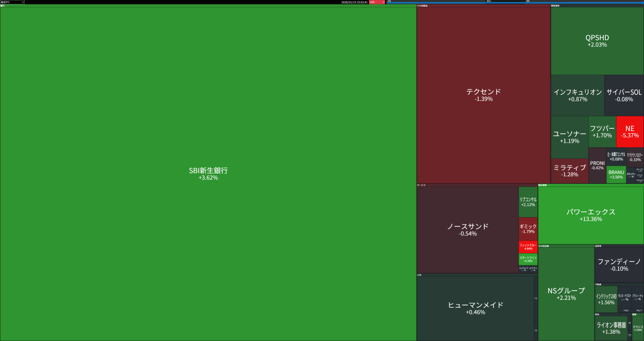The image size is (644, 341).
Task: Click the テクセンド tile
Action: coord(483,95)
